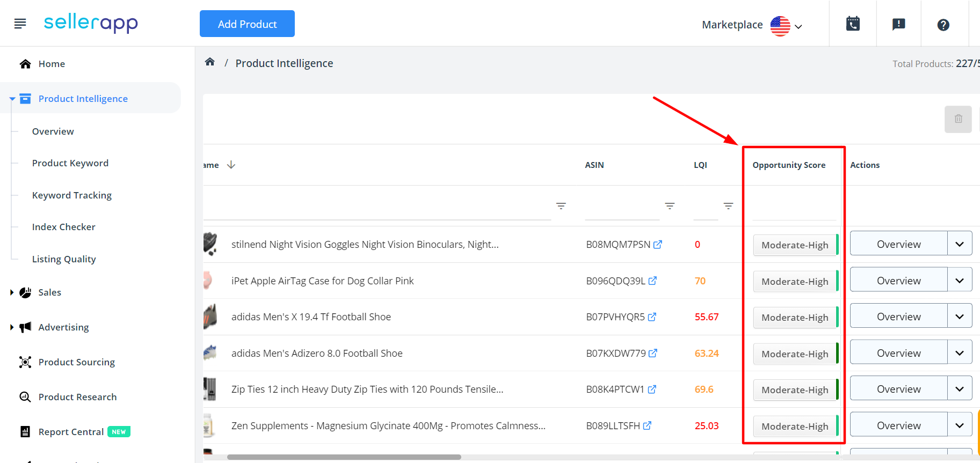The image size is (980, 463).
Task: Open external link for B08MQM7PSN
Action: tap(658, 244)
